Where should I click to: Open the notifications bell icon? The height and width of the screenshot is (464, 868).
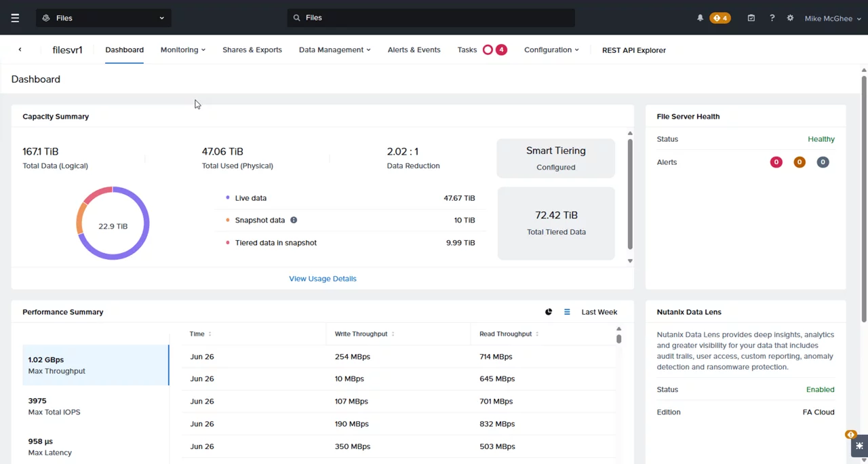tap(700, 18)
